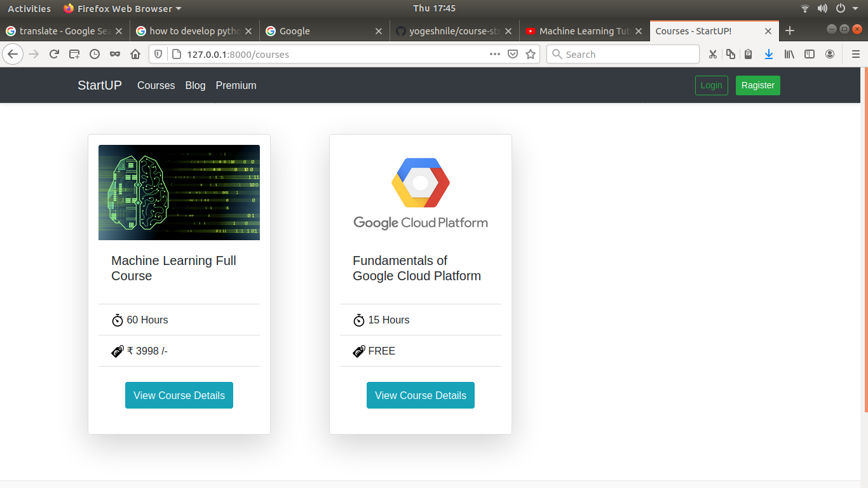868x488 pixels.
Task: Open the Courses nav link
Action: point(156,85)
